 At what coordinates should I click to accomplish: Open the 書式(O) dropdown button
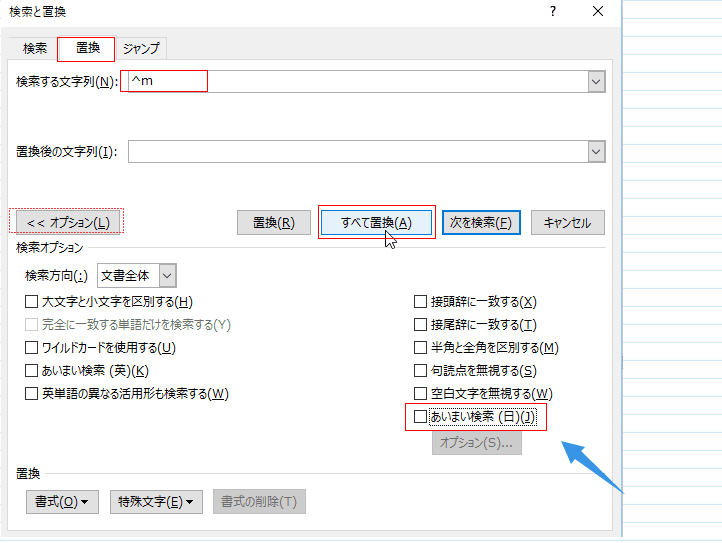[62, 501]
